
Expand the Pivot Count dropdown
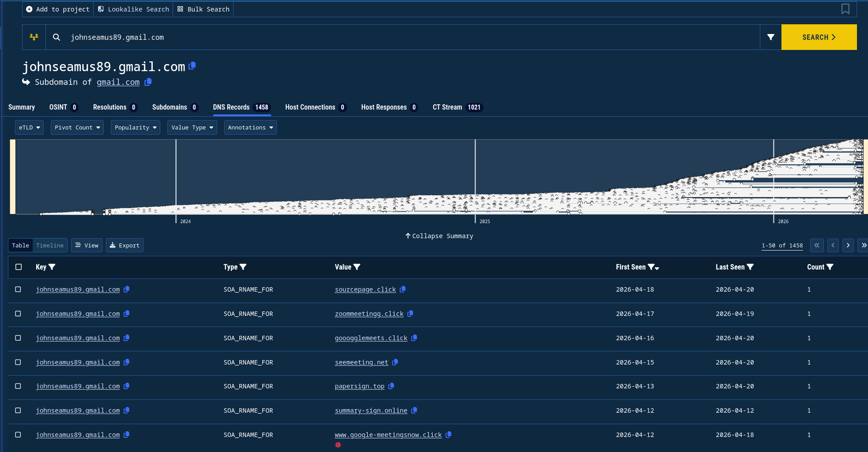click(77, 127)
